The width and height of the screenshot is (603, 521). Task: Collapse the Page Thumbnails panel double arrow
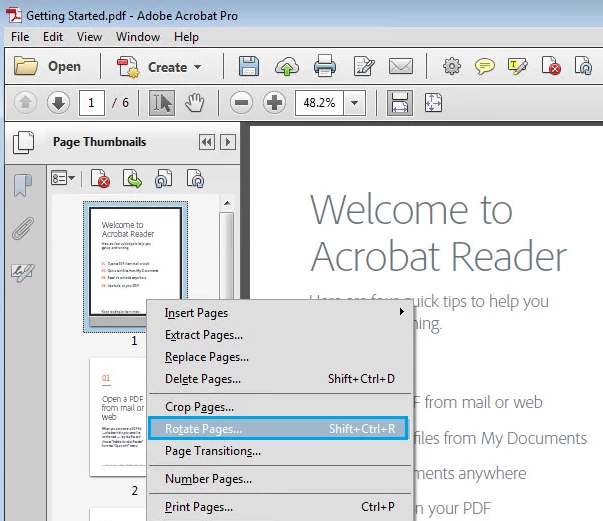coord(207,142)
